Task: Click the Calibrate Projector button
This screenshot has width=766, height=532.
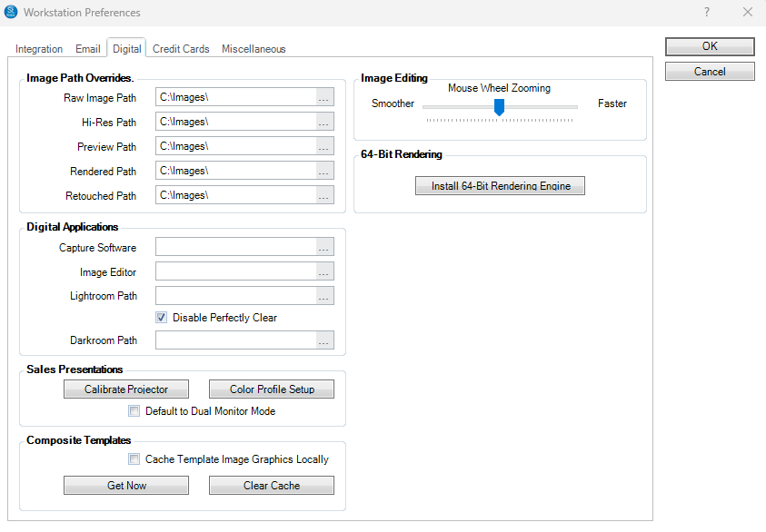Action: coord(126,389)
